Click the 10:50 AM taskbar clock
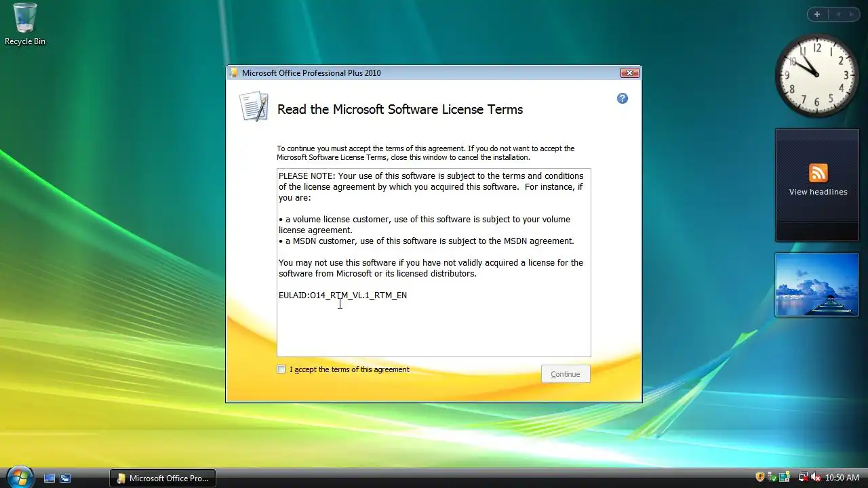868x488 pixels. click(842, 478)
